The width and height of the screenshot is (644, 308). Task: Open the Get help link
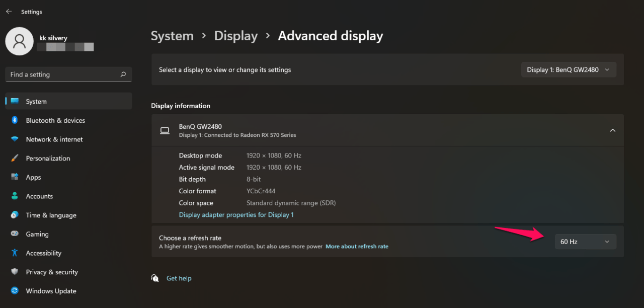(179, 278)
